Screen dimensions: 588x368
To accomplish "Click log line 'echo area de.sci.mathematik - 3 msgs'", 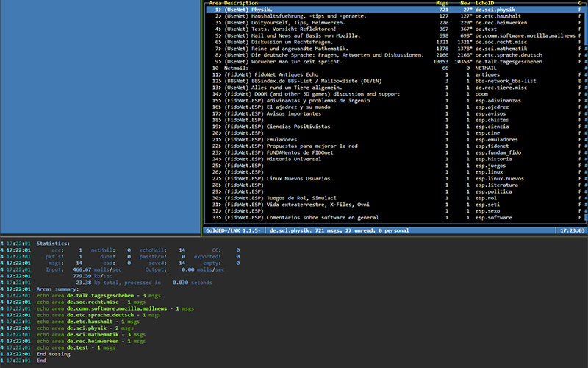I will click(91, 335).
